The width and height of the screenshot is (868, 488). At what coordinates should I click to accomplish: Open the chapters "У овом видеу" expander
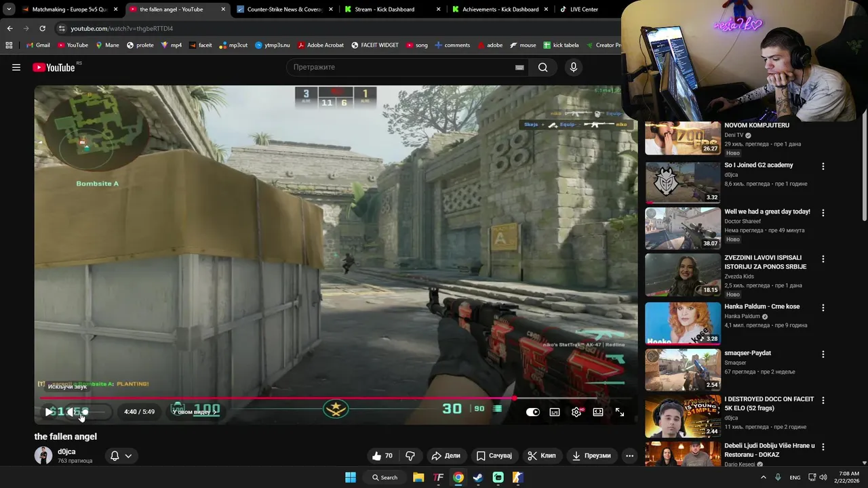pyautogui.click(x=195, y=411)
